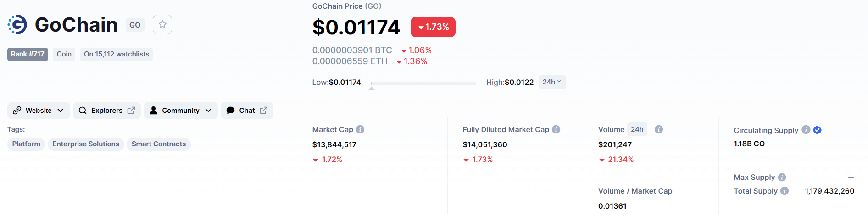Change the 24h Low/High range dropdown
This screenshot has height=222, width=868.
click(552, 82)
